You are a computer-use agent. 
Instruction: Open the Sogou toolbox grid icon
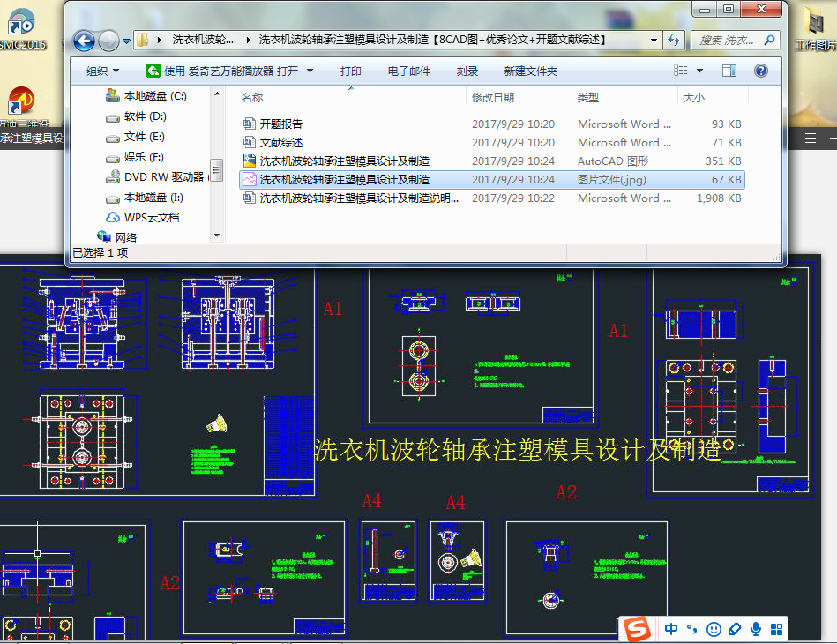click(776, 630)
